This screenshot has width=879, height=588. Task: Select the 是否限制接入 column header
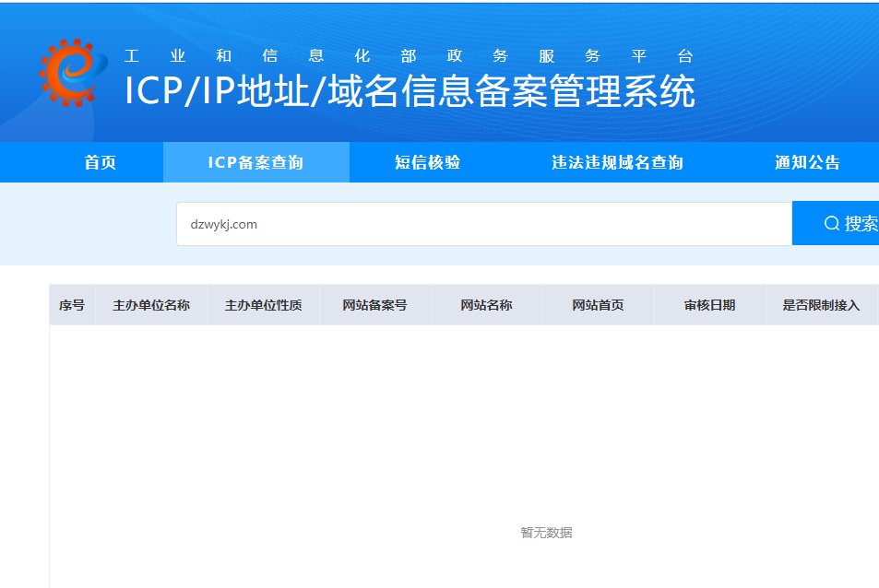(x=821, y=305)
